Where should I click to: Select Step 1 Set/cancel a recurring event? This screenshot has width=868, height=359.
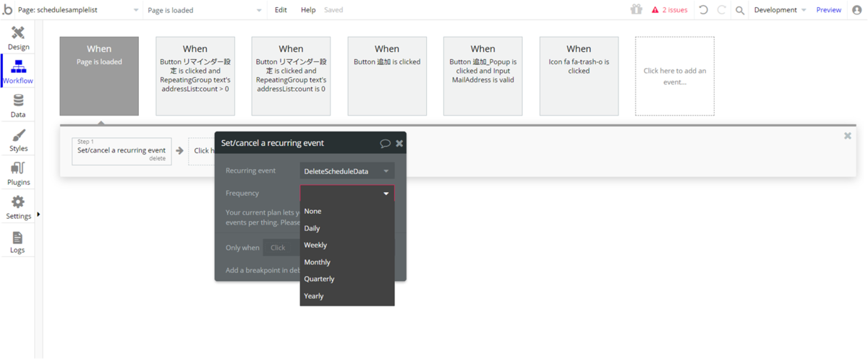(122, 150)
